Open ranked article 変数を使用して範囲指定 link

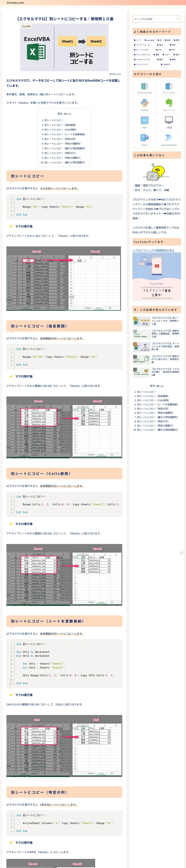point(165,334)
